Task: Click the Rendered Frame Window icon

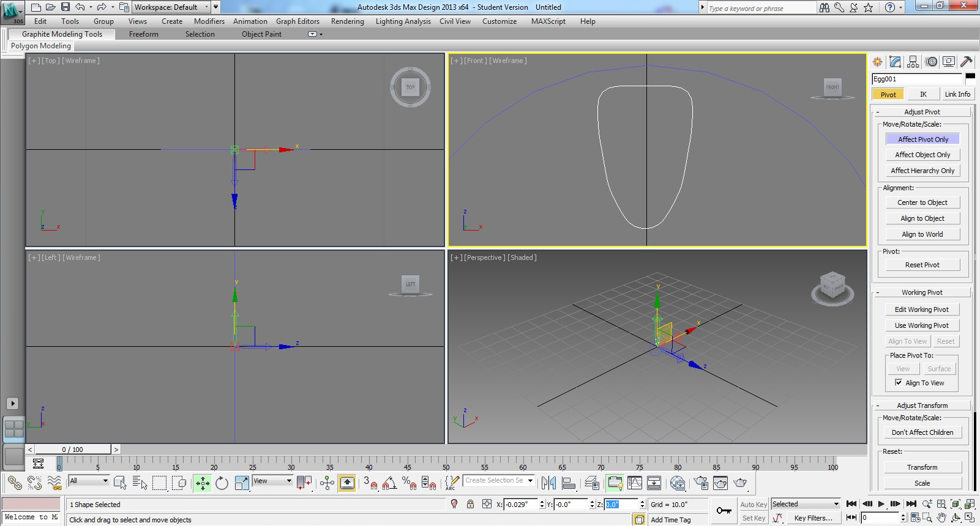Action: pyautogui.click(x=720, y=483)
